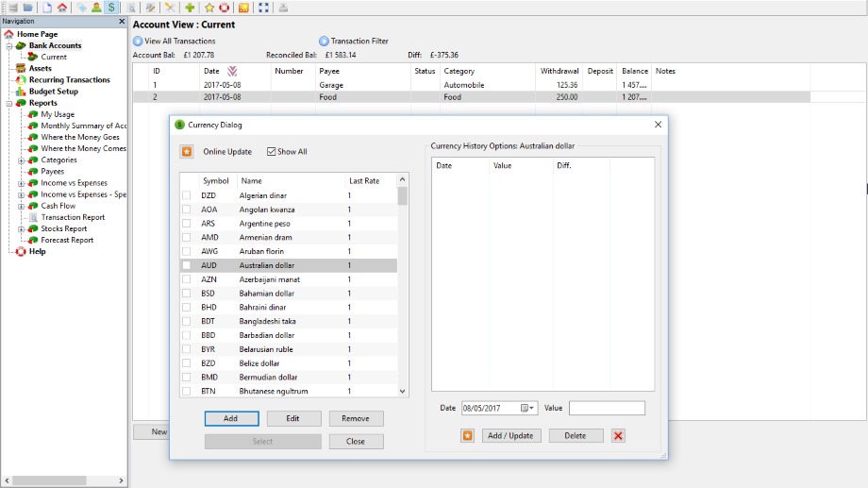Toggle the fullscreen toolbar icon
The width and height of the screenshot is (868, 488).
click(x=263, y=8)
